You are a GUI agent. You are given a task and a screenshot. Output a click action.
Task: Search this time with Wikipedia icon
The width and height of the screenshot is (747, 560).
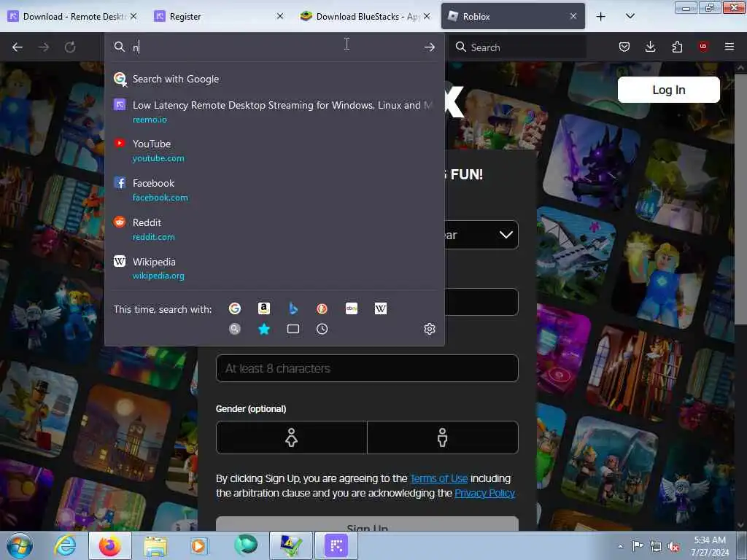pos(381,308)
